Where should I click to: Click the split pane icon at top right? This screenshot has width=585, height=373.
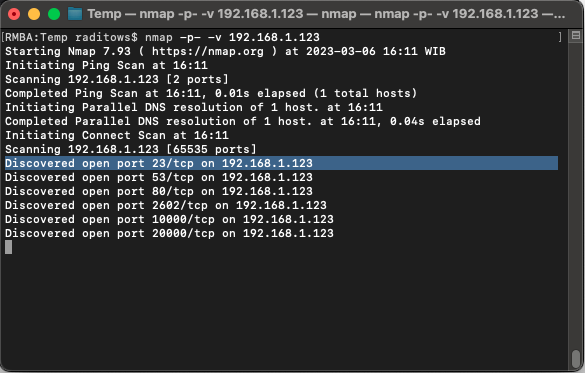(576, 36)
